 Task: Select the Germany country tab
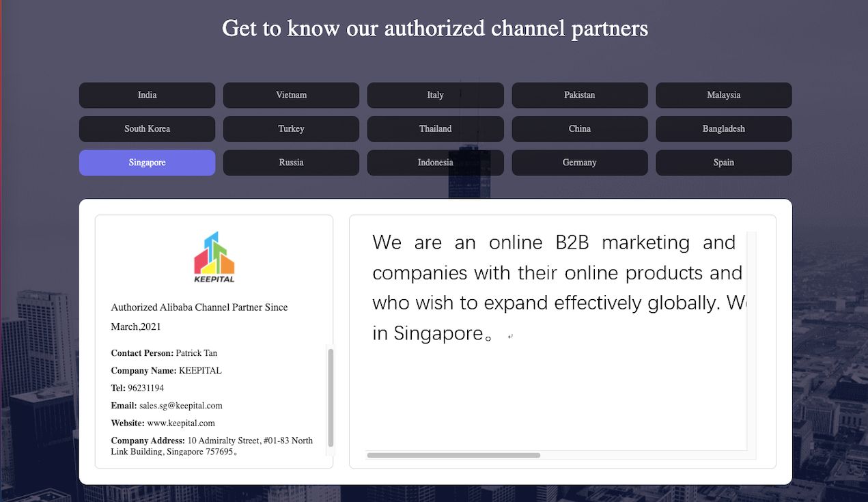579,163
